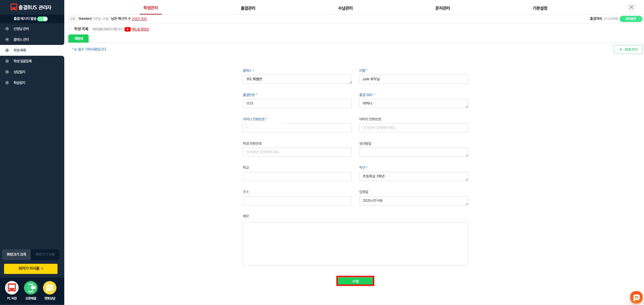Viewport: 644px width, 305px height.
Task: Expand the 클래스 dropdown
Action: (297, 79)
